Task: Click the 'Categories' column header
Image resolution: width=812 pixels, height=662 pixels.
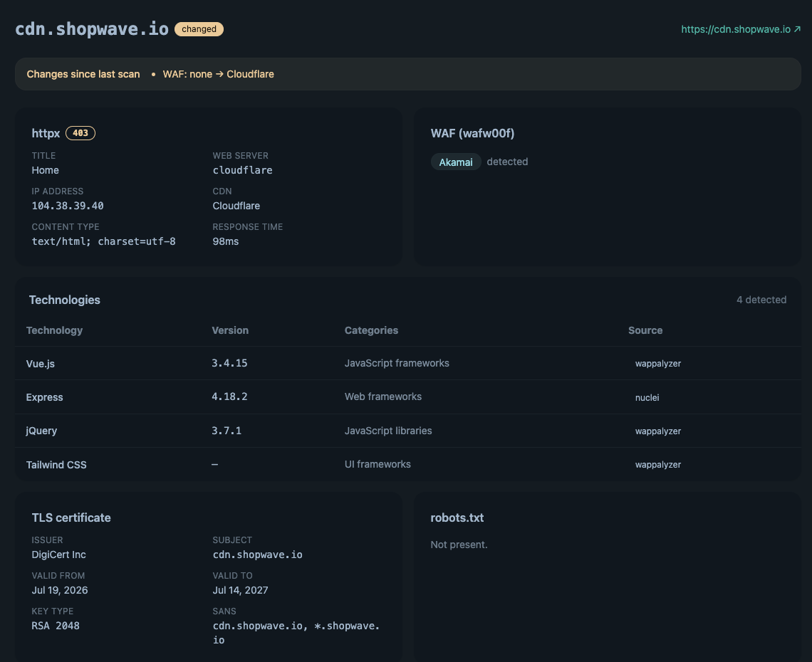Action: [x=371, y=330]
